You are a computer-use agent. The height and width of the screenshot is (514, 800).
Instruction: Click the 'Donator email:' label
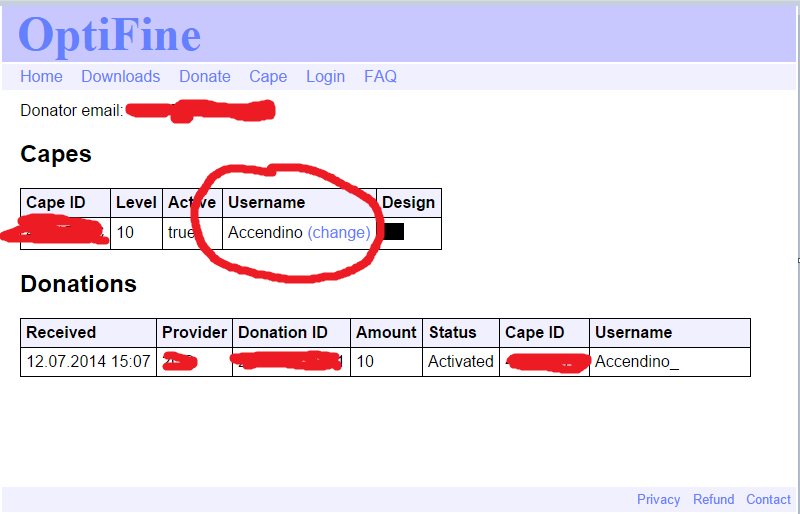click(71, 110)
